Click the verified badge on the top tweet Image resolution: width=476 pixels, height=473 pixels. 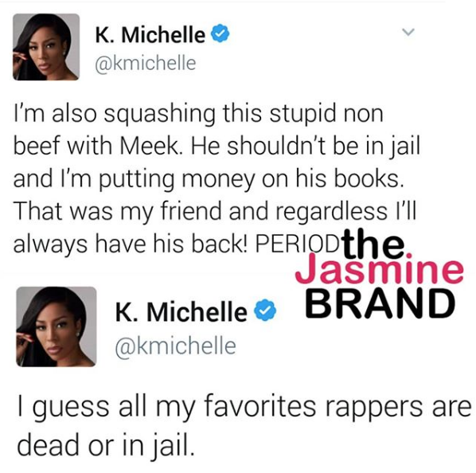pos(220,33)
